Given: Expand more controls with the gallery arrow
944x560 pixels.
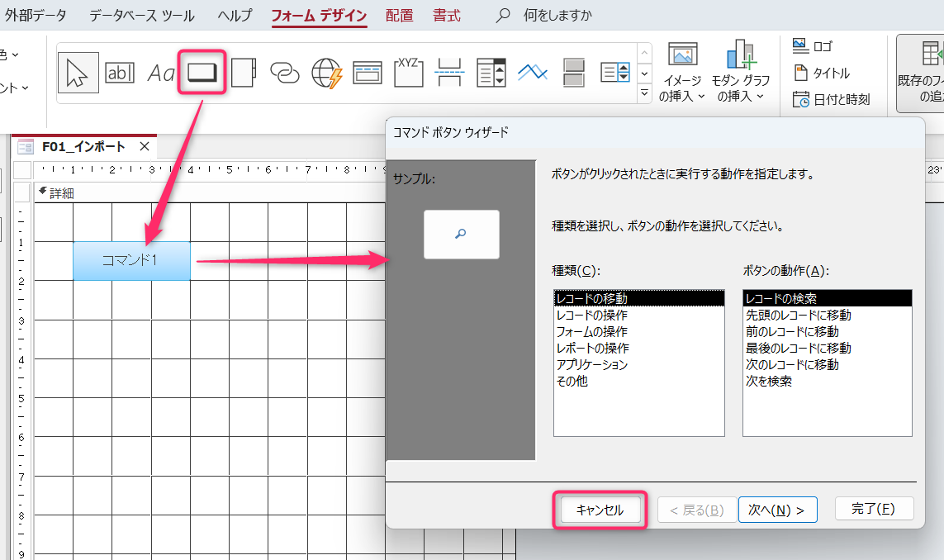Looking at the screenshot, I should [x=645, y=93].
